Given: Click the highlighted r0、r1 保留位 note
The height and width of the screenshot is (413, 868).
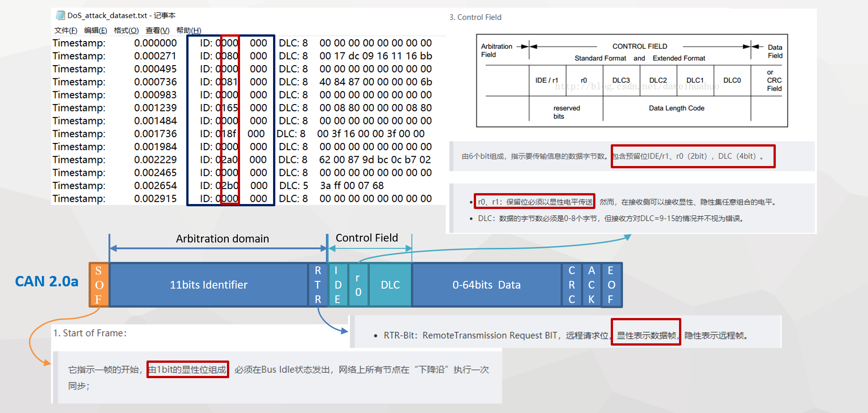Looking at the screenshot, I should [x=535, y=201].
